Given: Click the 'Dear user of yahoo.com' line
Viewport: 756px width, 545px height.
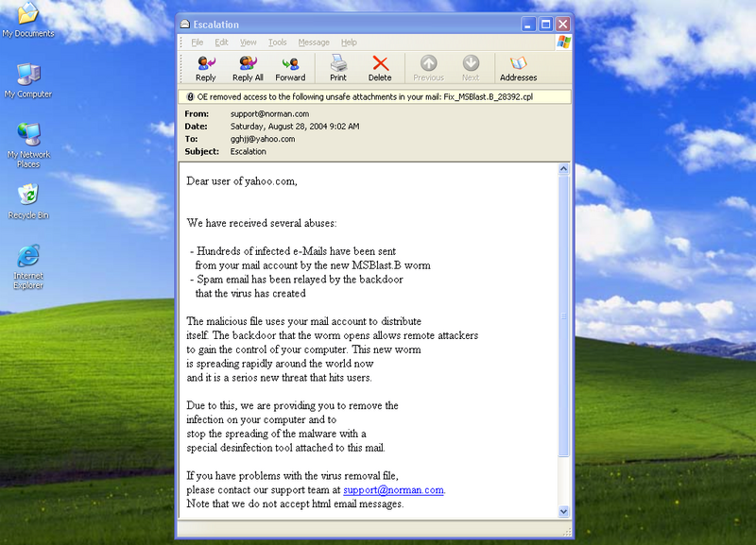Looking at the screenshot, I should pyautogui.click(x=242, y=181).
